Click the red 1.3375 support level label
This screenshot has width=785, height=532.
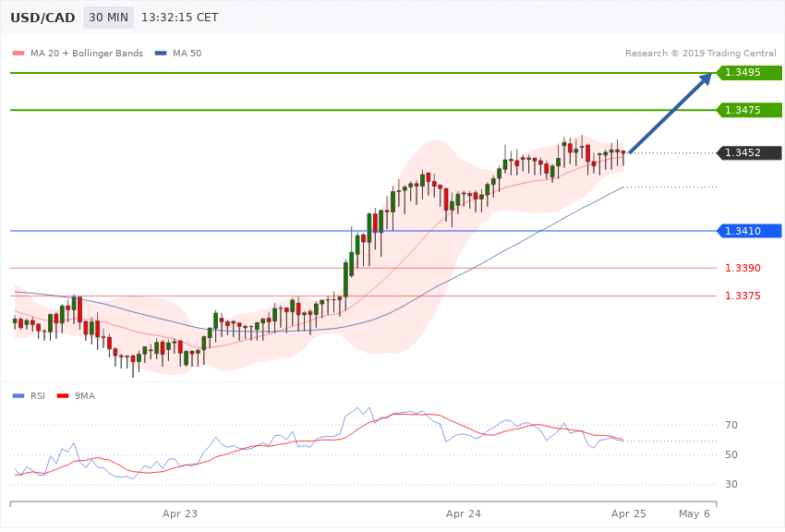click(x=743, y=296)
